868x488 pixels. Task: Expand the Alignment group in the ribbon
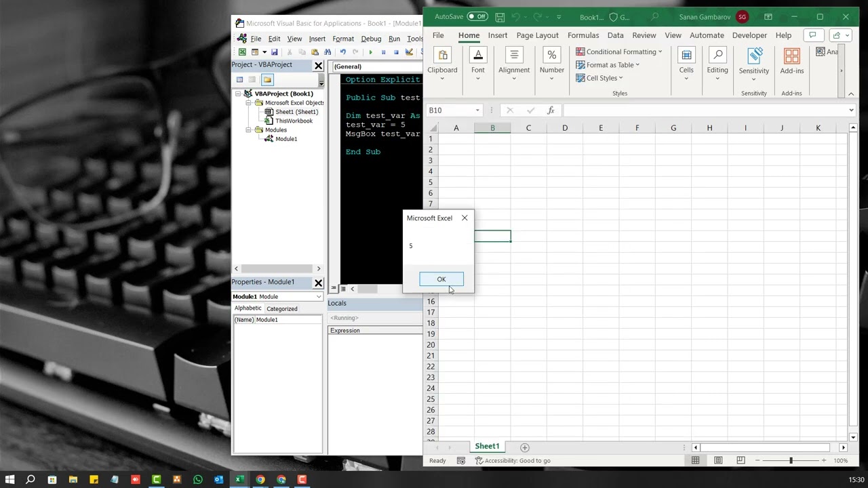click(514, 65)
